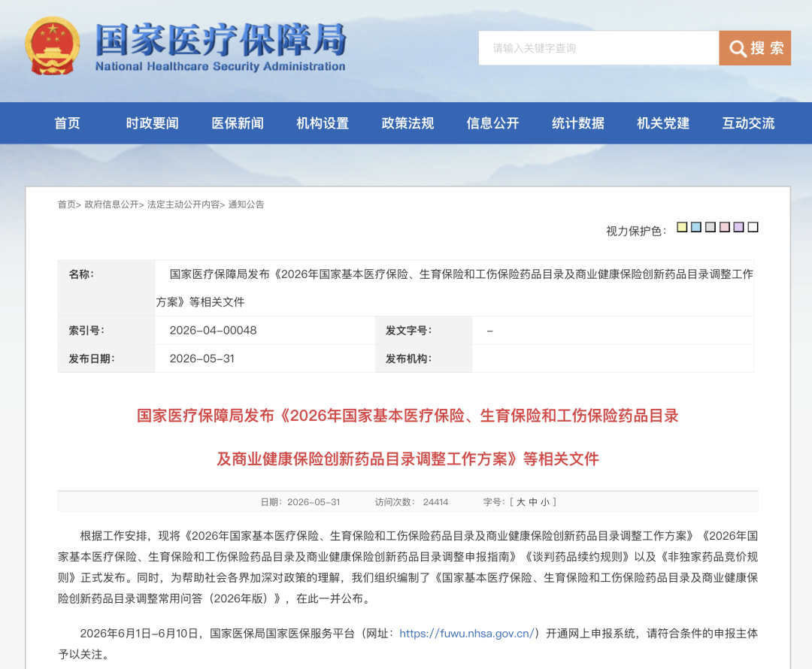Screen dimensions: 812x669
Task: Select the gray eye-protection color swatch
Action: (710, 227)
